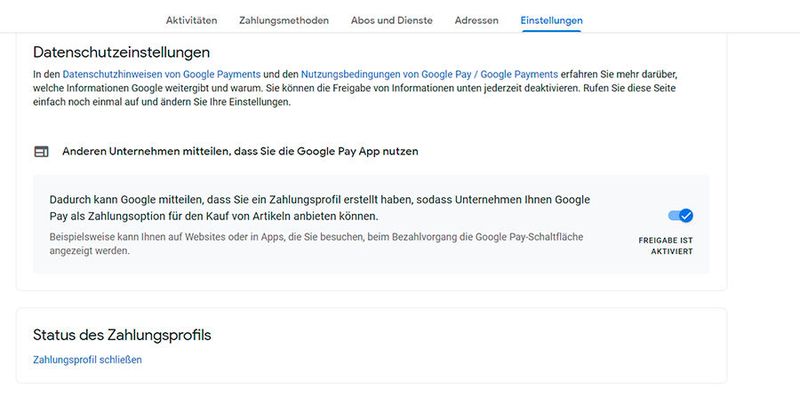Image resolution: width=800 pixels, height=404 pixels.
Task: Click the card icon beside Anderen Unternehmen
Action: [x=41, y=152]
